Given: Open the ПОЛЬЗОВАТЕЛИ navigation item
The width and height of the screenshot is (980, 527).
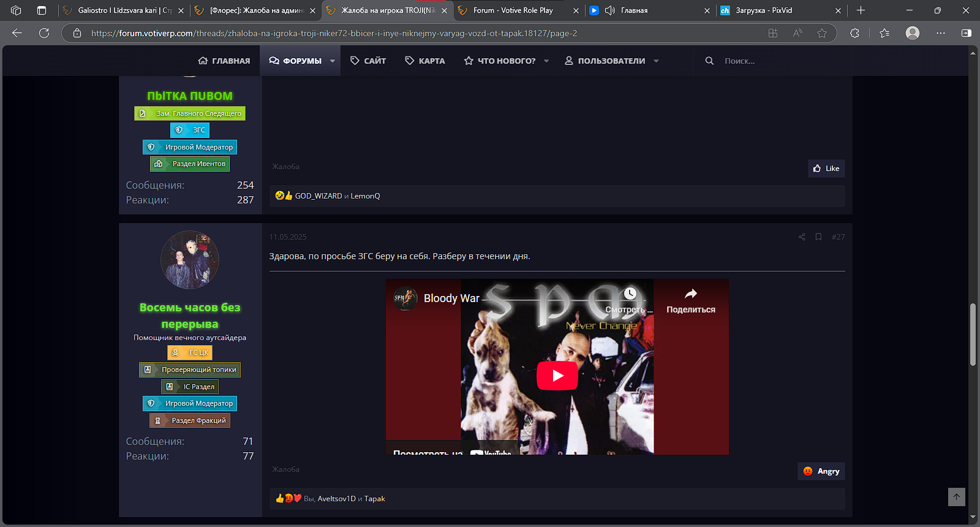Looking at the screenshot, I should (605, 61).
